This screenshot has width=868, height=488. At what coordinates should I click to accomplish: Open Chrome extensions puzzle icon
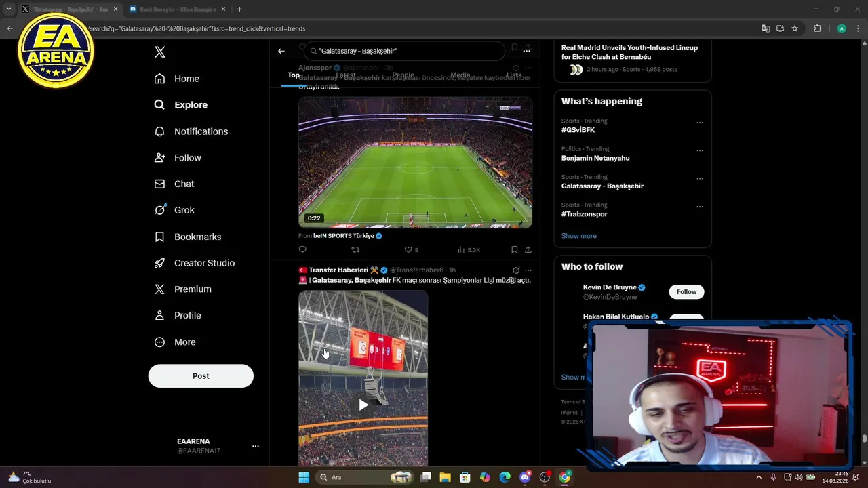[817, 28]
